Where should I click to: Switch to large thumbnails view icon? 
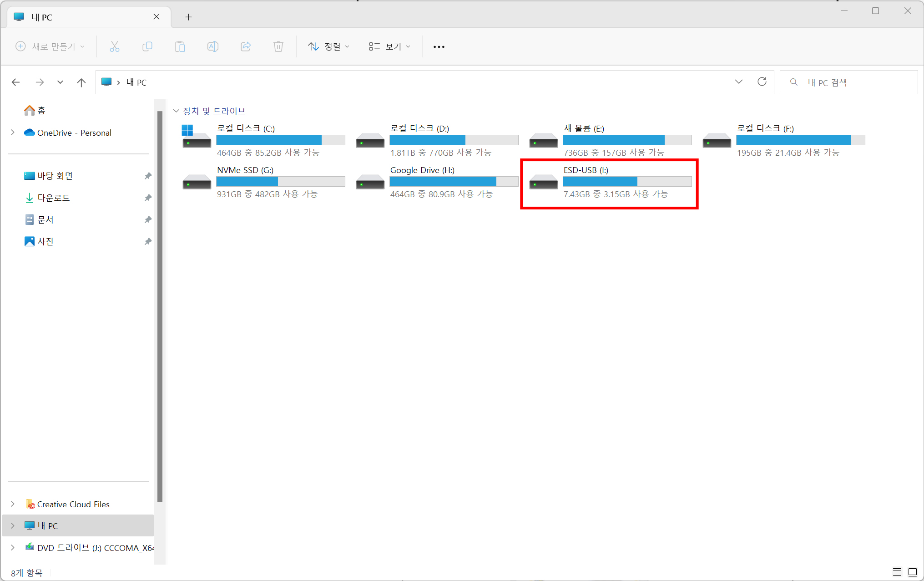(913, 572)
